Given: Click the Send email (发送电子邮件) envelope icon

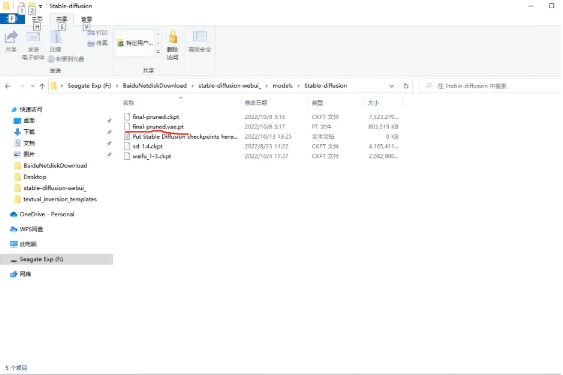Looking at the screenshot, I should click(33, 37).
